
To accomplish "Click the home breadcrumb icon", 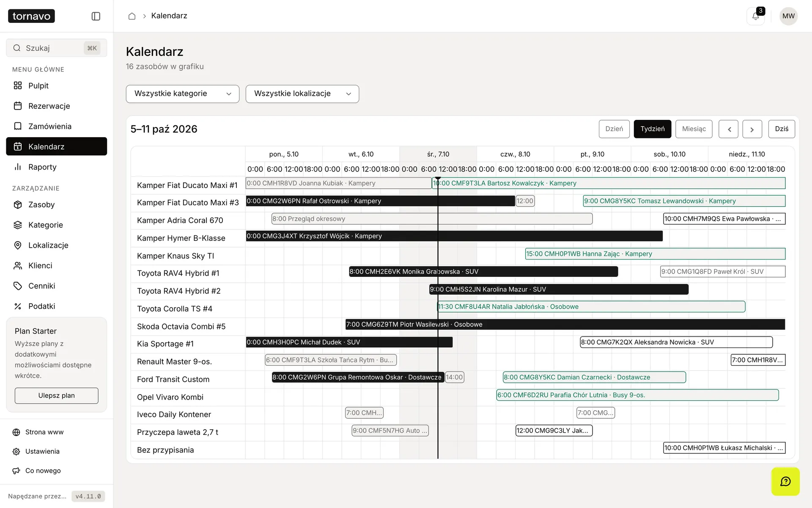I will click(132, 16).
